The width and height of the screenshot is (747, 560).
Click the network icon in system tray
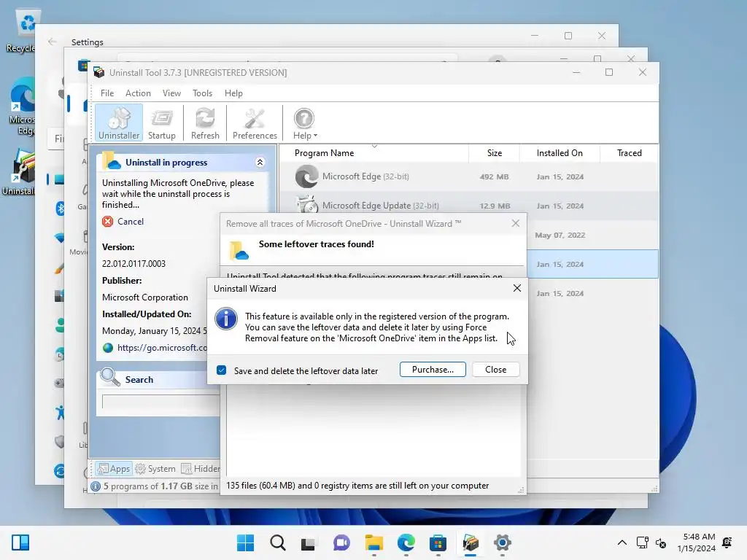point(642,542)
